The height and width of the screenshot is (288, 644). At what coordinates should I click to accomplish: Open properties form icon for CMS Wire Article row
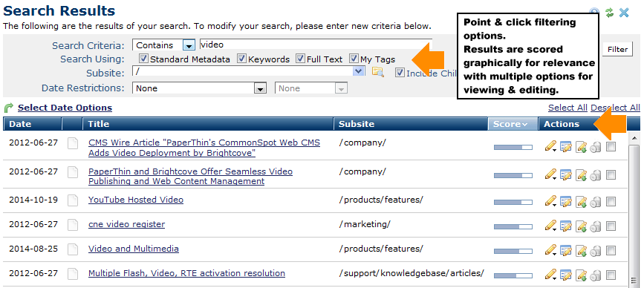coord(566,147)
